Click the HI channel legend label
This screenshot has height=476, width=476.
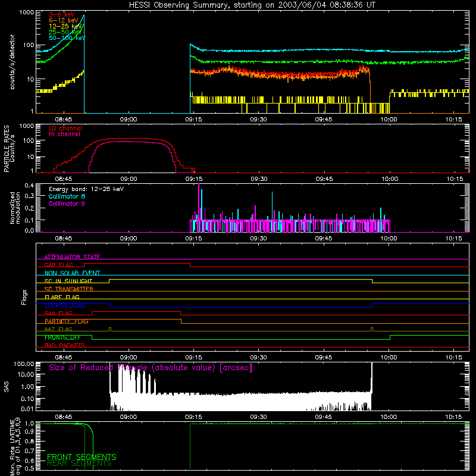pos(64,134)
